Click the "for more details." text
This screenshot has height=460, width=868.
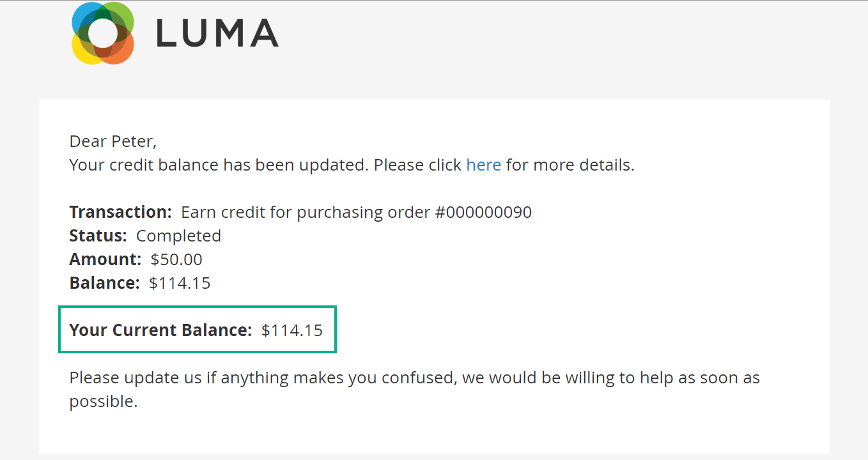(570, 165)
